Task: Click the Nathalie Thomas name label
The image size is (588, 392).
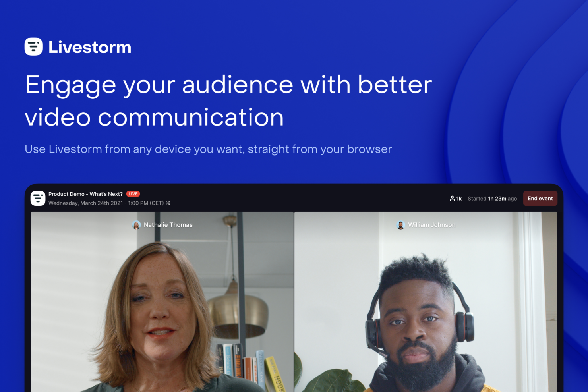Action: click(168, 225)
